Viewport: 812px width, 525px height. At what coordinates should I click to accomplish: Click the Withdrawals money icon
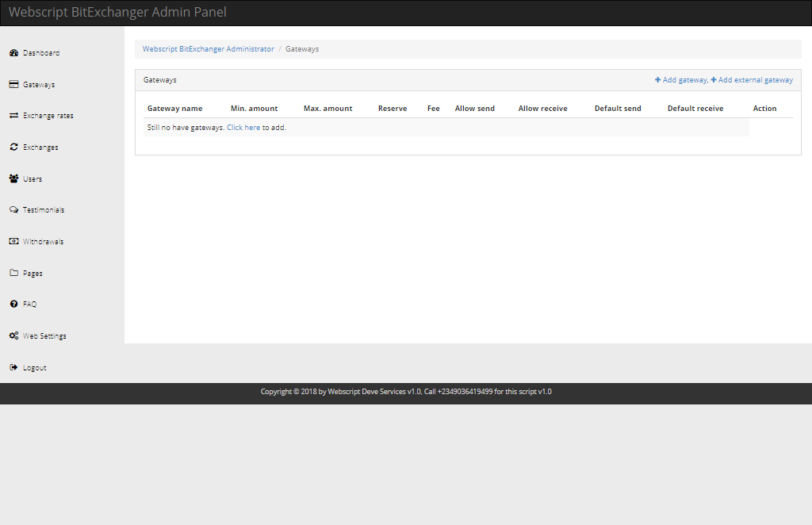tap(14, 241)
